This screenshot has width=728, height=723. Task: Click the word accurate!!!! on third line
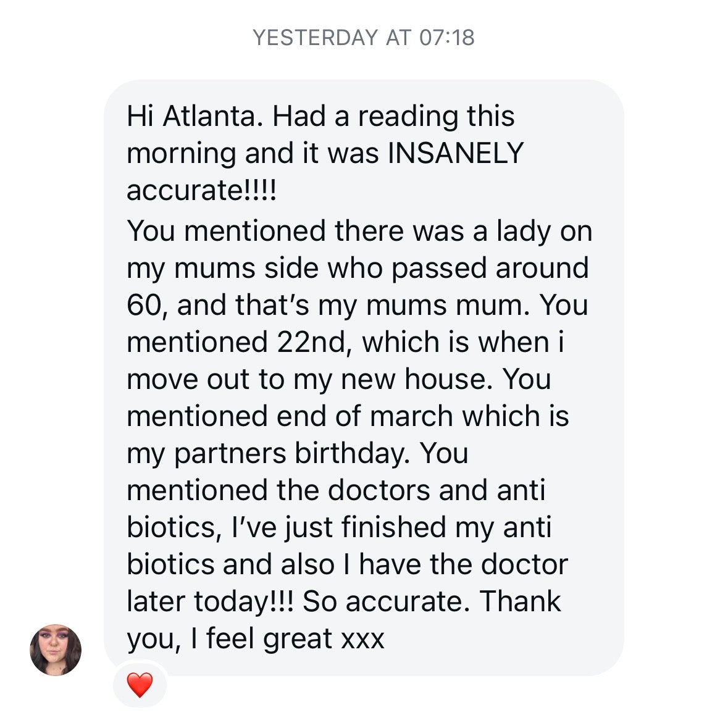pyautogui.click(x=202, y=190)
